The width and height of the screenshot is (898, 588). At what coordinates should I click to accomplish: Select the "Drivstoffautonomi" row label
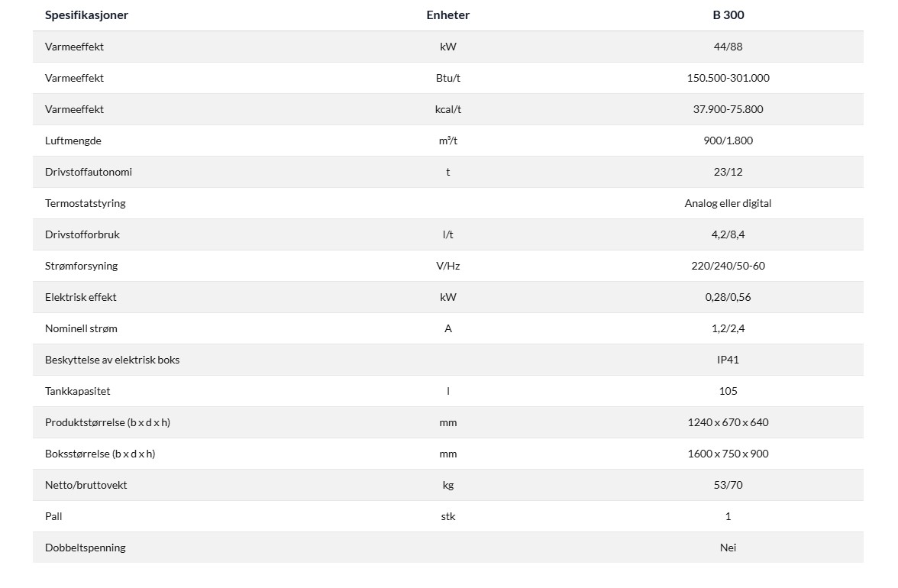pos(89,172)
